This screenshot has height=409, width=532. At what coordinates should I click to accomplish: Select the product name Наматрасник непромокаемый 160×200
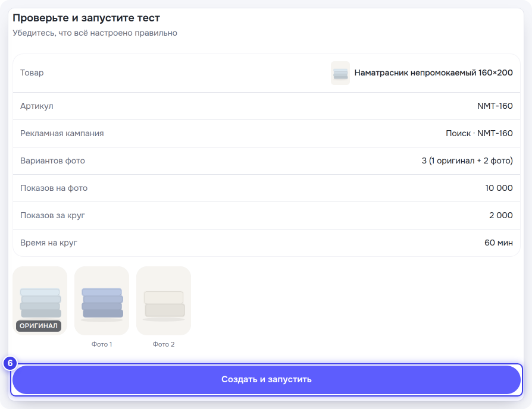[x=434, y=73]
